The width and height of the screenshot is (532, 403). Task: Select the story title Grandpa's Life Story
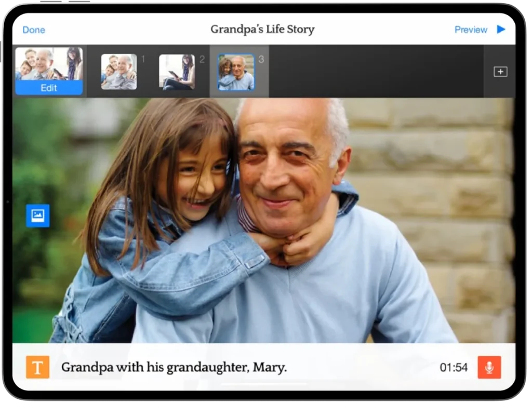pos(262,29)
